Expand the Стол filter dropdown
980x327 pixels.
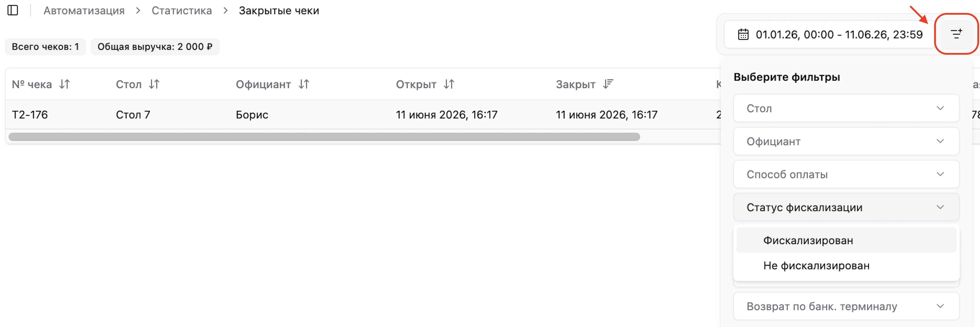click(846, 109)
